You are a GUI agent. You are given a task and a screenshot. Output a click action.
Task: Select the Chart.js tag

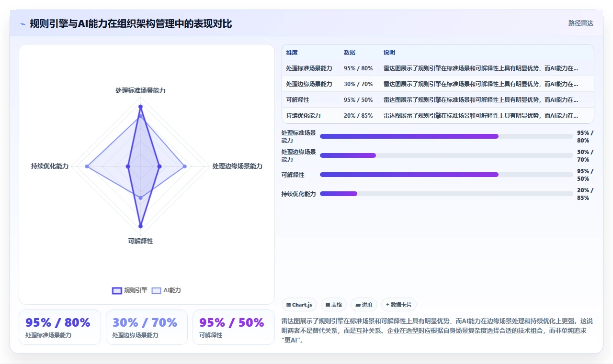(299, 305)
